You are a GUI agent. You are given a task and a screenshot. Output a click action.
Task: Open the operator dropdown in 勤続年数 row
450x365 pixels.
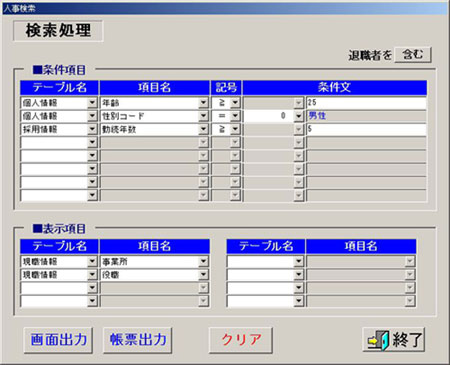[x=235, y=129]
